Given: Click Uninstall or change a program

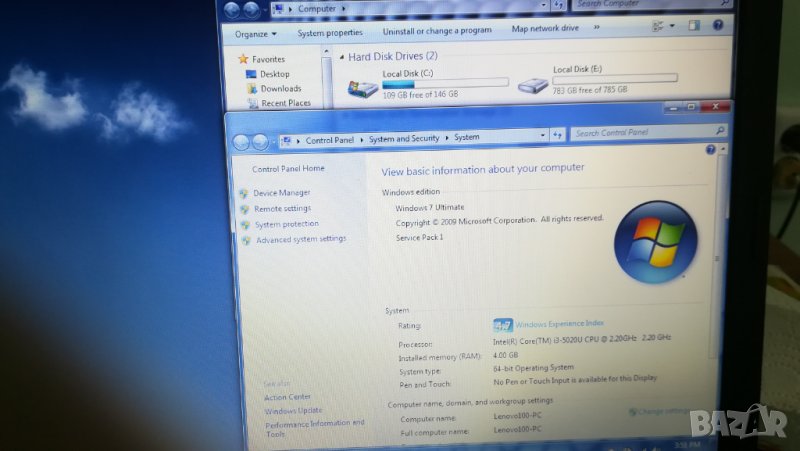Looking at the screenshot, I should pyautogui.click(x=437, y=30).
